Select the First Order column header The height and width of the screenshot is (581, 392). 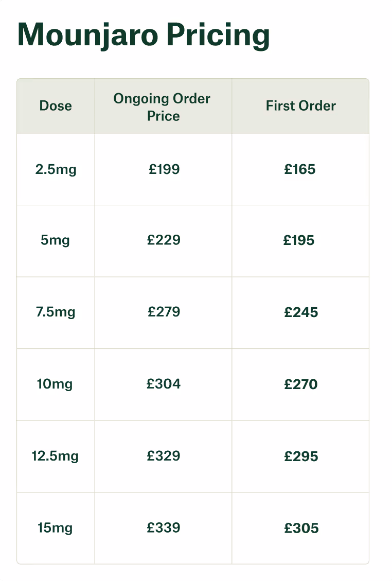pyautogui.click(x=301, y=105)
